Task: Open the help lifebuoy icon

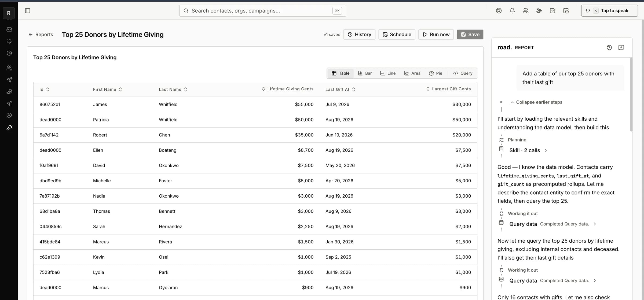Action: pos(499,11)
